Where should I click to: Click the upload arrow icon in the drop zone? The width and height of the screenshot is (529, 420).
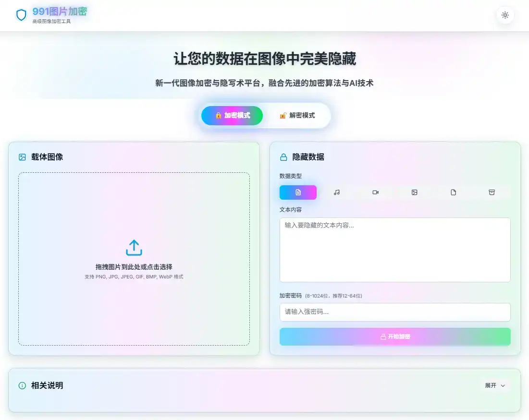[x=134, y=247]
